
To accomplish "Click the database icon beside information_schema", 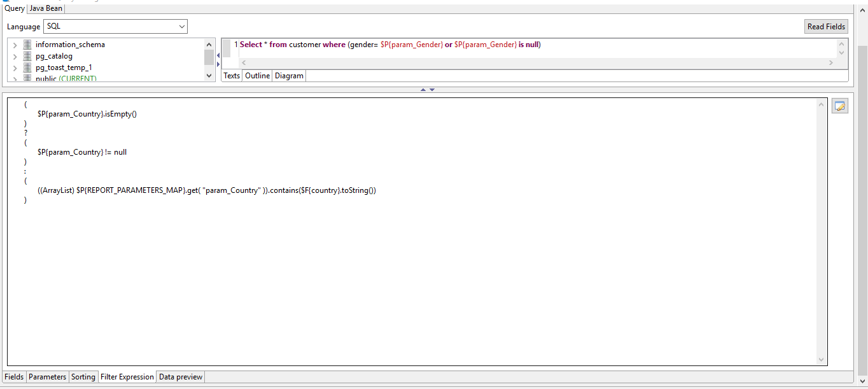I will tap(26, 45).
